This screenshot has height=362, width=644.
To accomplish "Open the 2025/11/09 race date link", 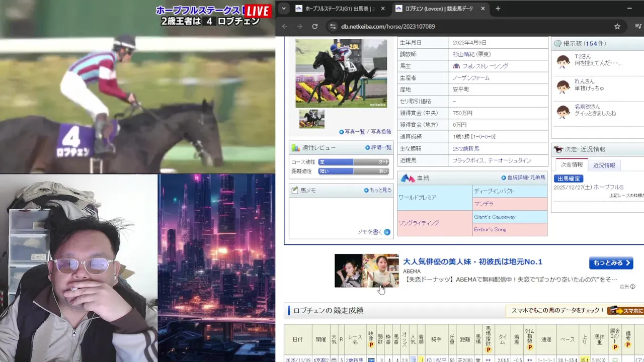I will pyautogui.click(x=298, y=360).
